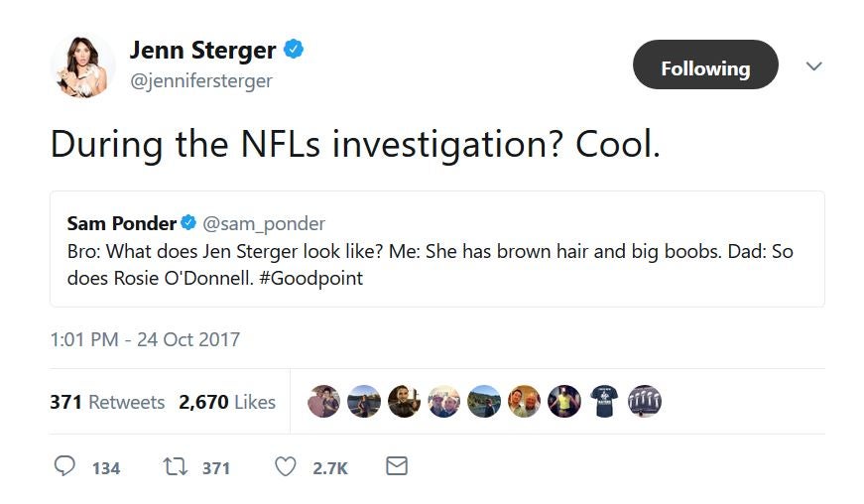The width and height of the screenshot is (864, 504).
Task: Open the Jenn Sterger profile name link
Action: pos(204,50)
